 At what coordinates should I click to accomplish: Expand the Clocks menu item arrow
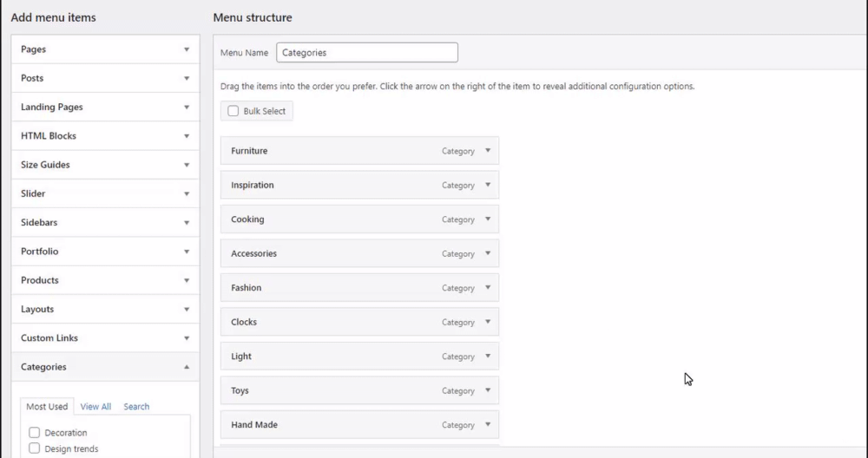[488, 322]
